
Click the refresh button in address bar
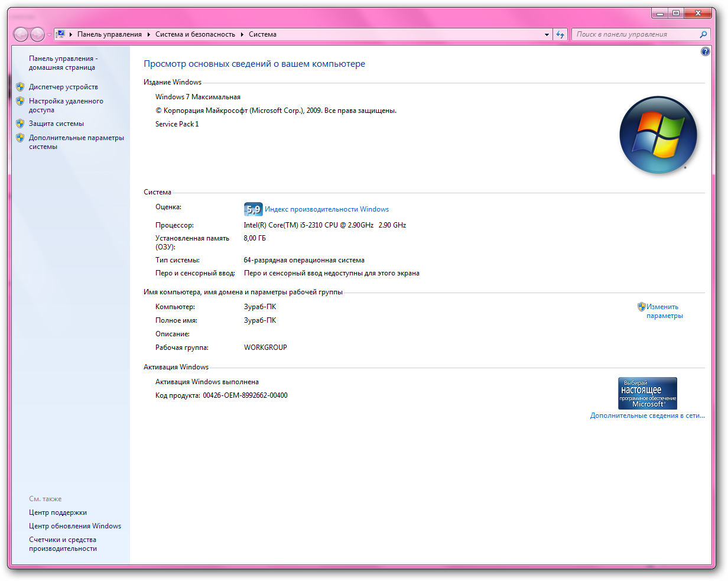560,34
